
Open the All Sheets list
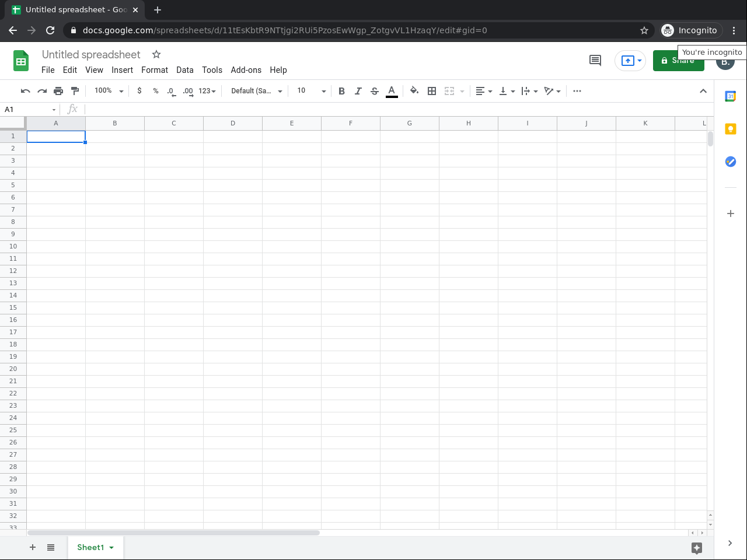[x=51, y=547]
